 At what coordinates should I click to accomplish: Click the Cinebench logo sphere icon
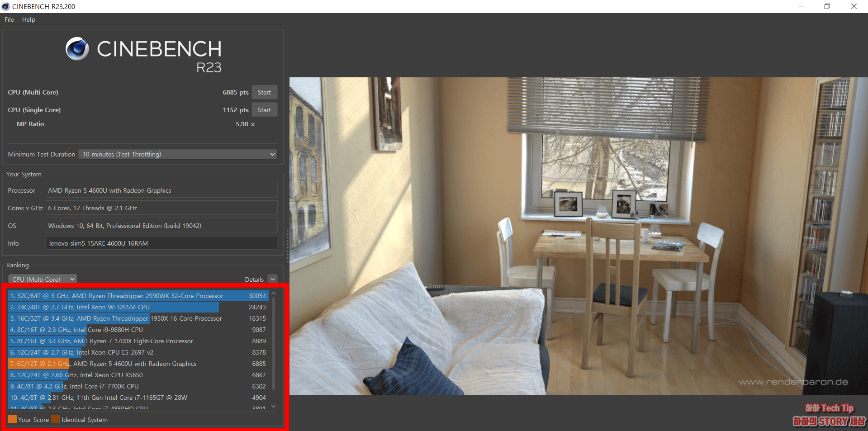coord(77,49)
